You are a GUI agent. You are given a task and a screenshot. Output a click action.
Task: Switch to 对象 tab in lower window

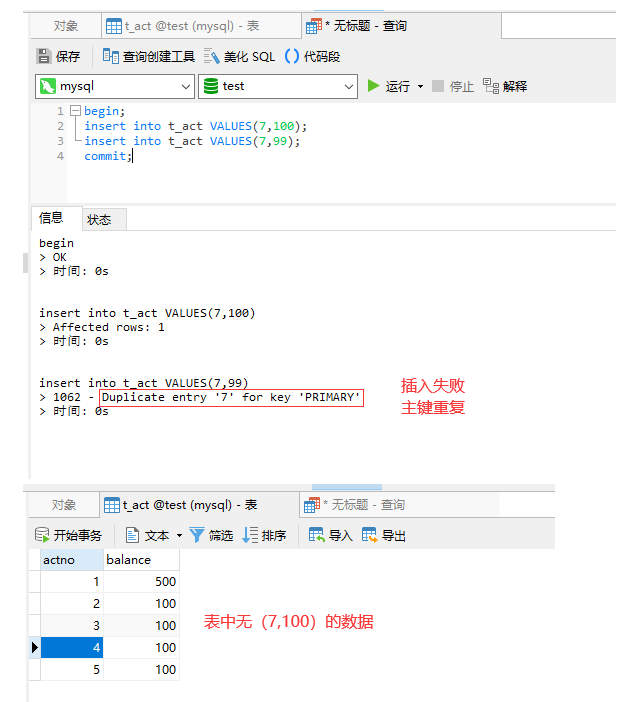[64, 505]
